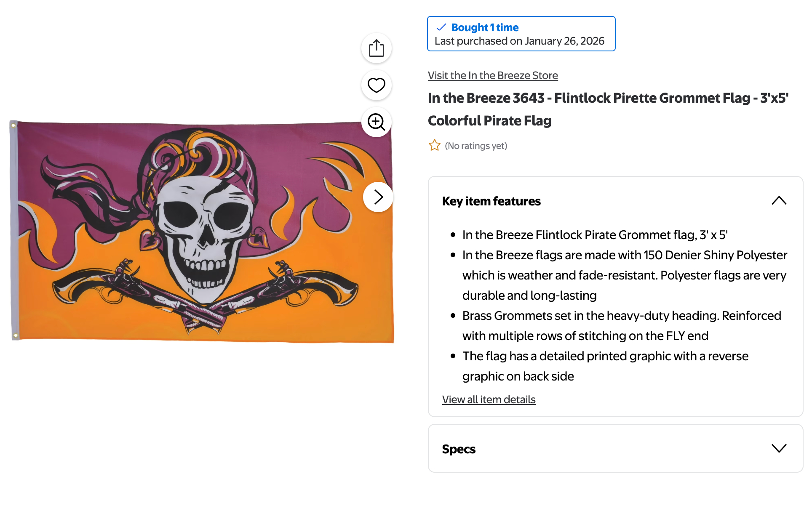
Task: Expand the Specs section chevron
Action: pos(779,449)
